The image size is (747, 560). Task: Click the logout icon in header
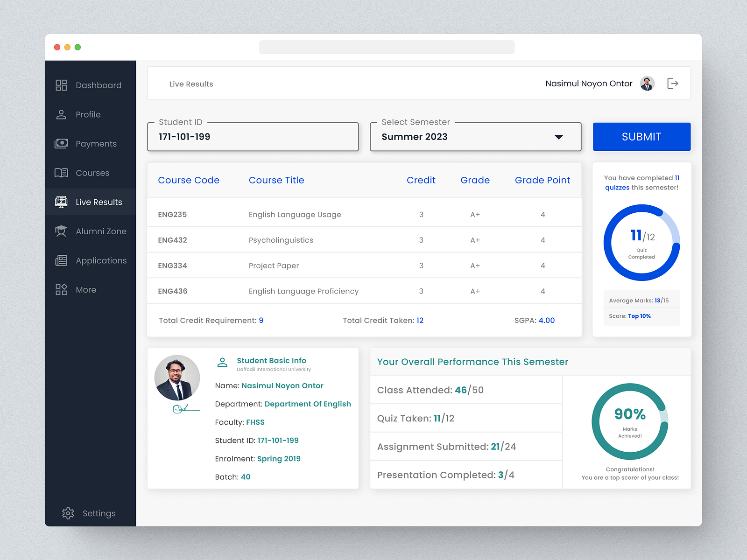tap(672, 84)
